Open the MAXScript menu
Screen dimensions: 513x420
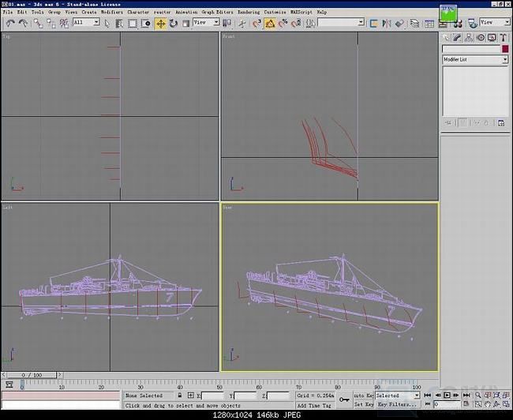click(x=301, y=12)
